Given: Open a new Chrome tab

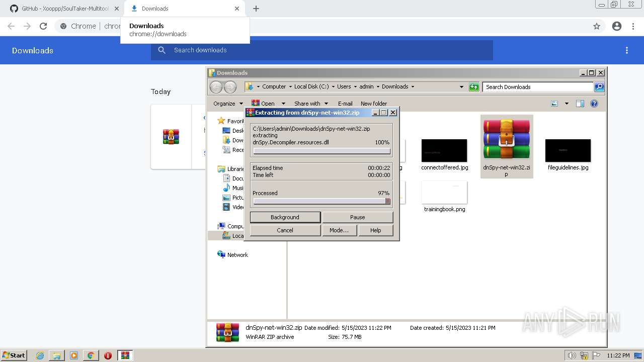Looking at the screenshot, I should (x=256, y=9).
